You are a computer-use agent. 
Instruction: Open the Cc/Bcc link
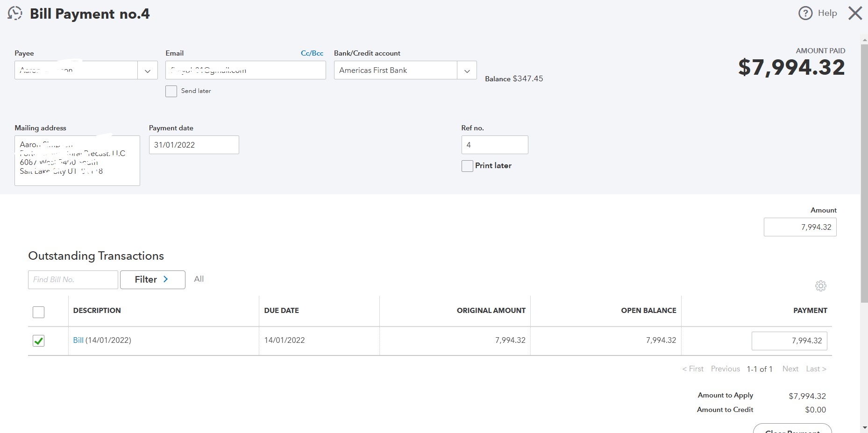pyautogui.click(x=312, y=53)
